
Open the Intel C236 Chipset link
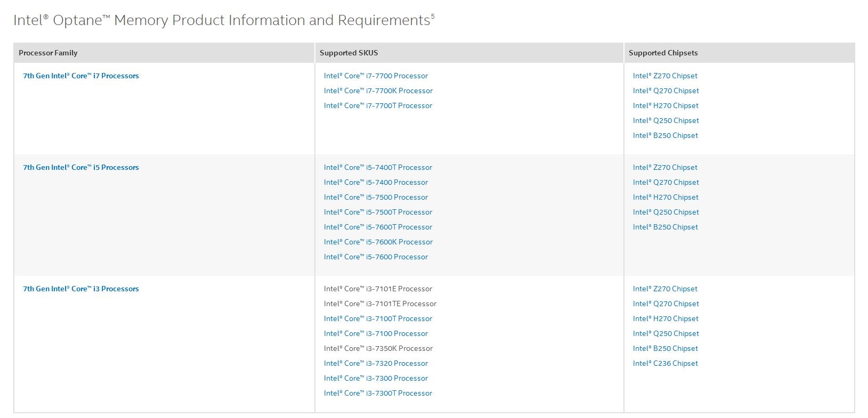(665, 363)
